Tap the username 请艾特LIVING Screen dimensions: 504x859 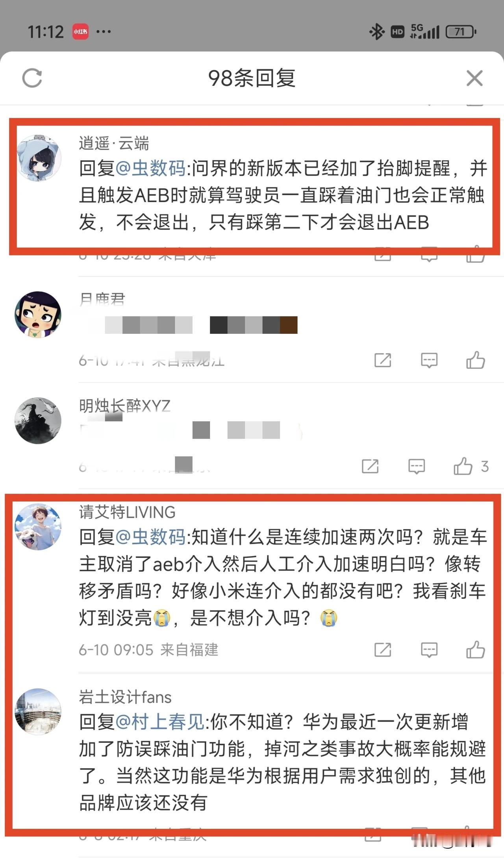click(x=127, y=512)
